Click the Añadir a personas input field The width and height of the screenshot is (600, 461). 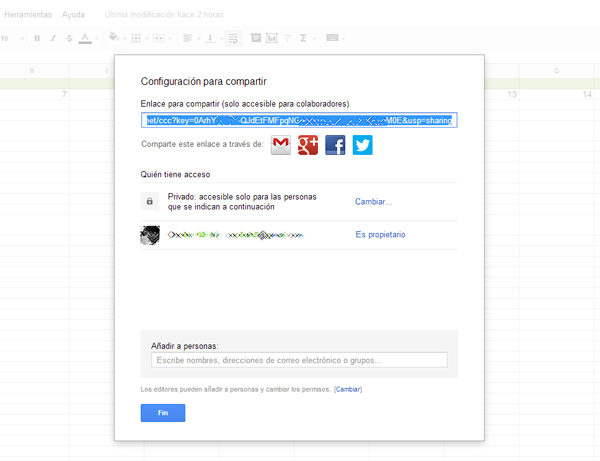click(298, 360)
